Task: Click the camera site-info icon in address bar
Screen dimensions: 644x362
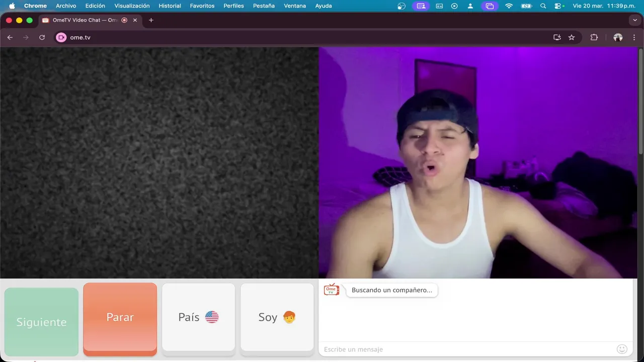Action: 61,37
